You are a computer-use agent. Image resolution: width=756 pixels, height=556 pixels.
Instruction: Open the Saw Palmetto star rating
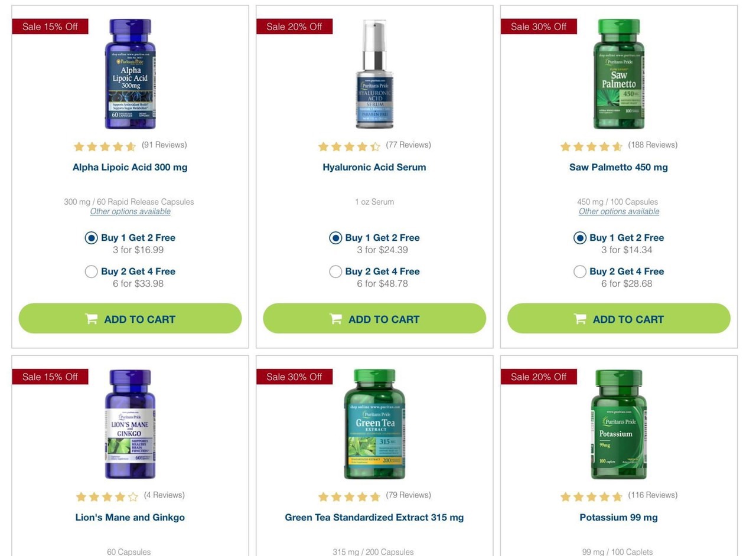click(591, 146)
